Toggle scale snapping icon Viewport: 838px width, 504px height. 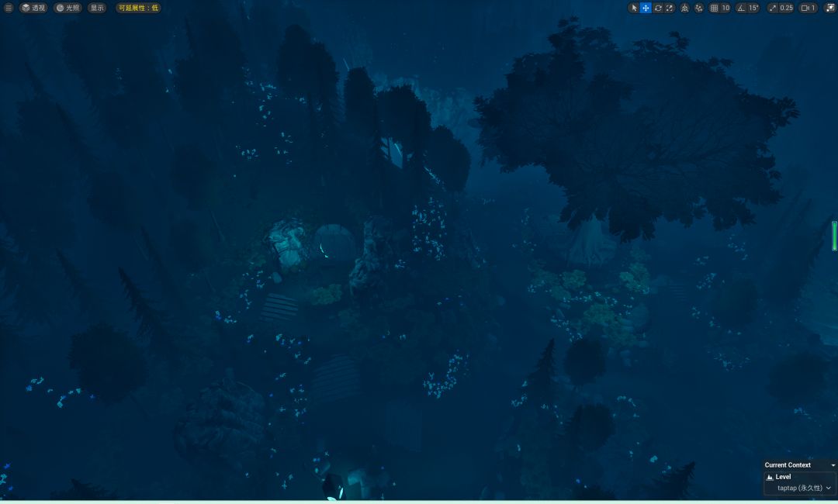pos(773,8)
